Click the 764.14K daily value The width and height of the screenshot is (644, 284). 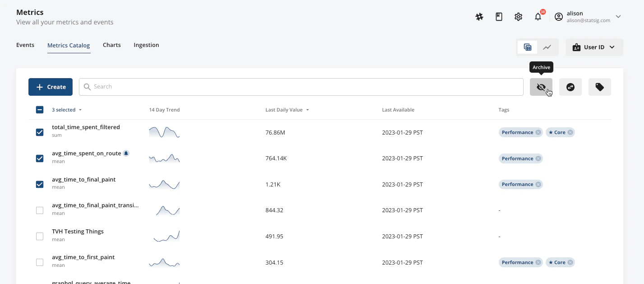(276, 158)
